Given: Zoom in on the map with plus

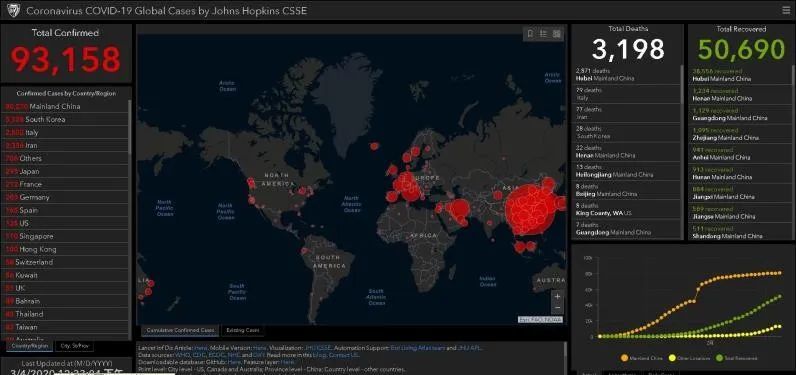Looking at the screenshot, I should [557, 296].
